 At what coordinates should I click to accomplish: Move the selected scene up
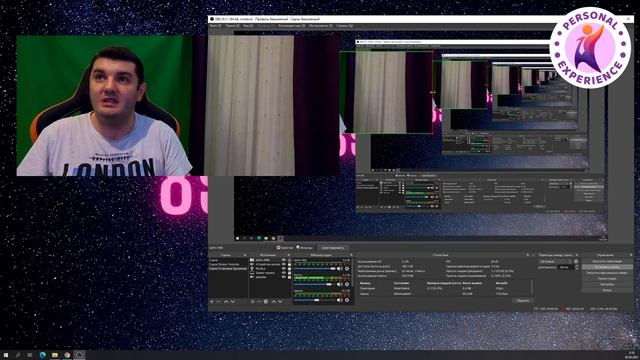[x=226, y=302]
